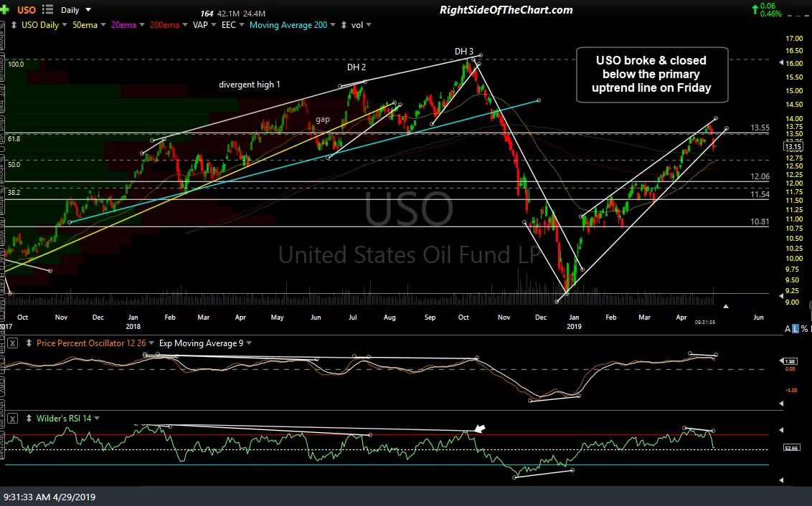812x506 pixels.
Task: Select the 12.06 price level label
Action: 760,176
